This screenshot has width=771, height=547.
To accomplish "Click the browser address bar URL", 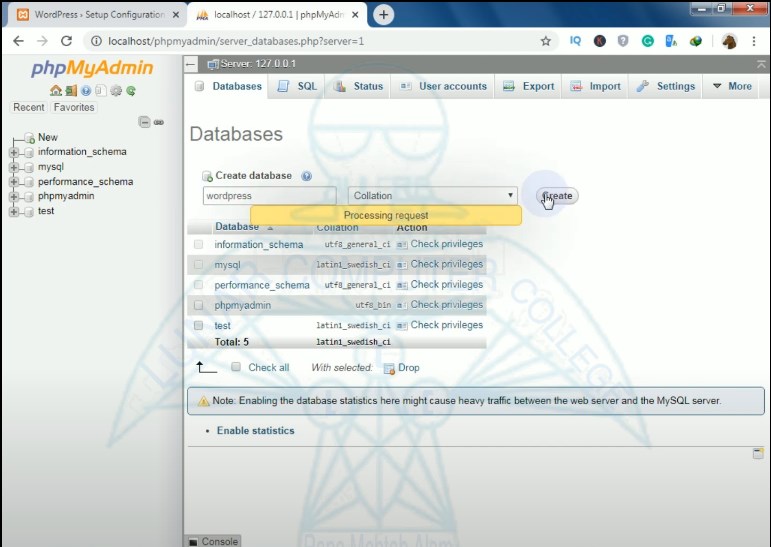I will (x=236, y=41).
